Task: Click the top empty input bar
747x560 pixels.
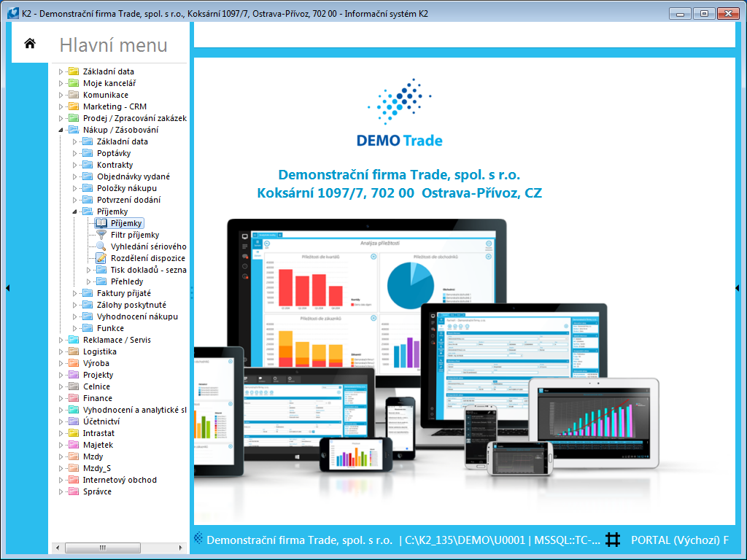Action: click(x=464, y=34)
